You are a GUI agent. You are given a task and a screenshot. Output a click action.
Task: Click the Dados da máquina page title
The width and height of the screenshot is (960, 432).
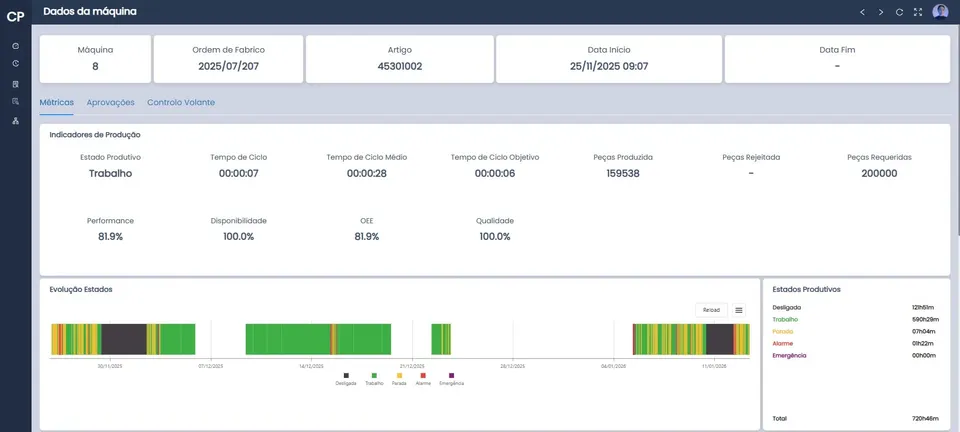point(90,11)
